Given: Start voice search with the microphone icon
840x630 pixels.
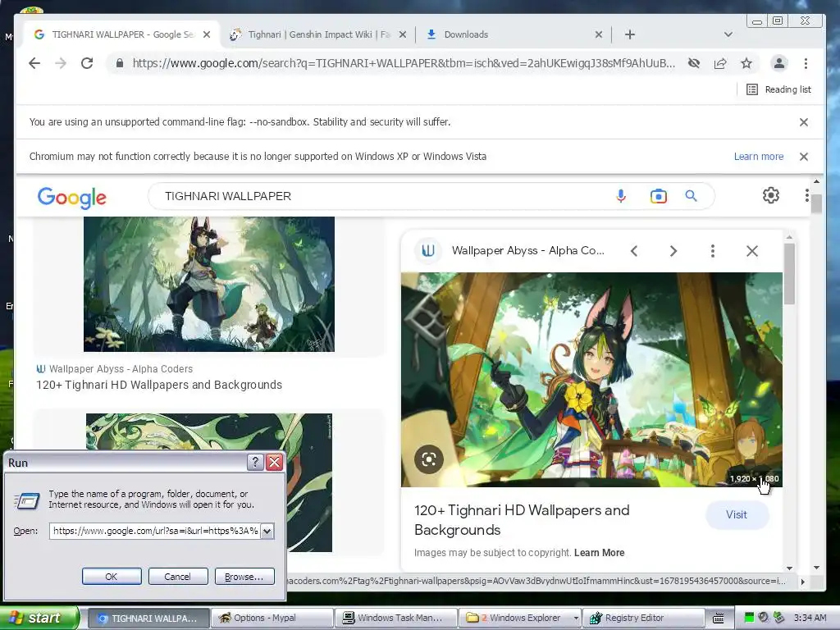Looking at the screenshot, I should (x=621, y=196).
